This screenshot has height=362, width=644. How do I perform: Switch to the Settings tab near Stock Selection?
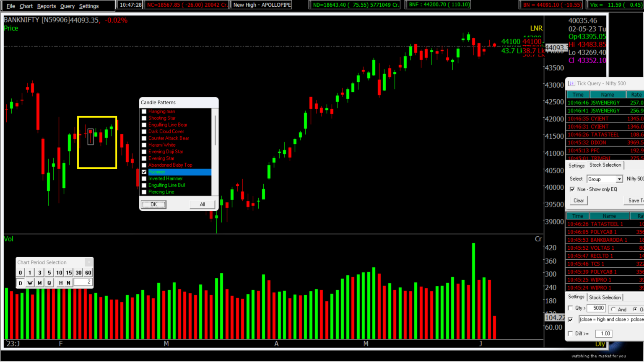tap(576, 165)
